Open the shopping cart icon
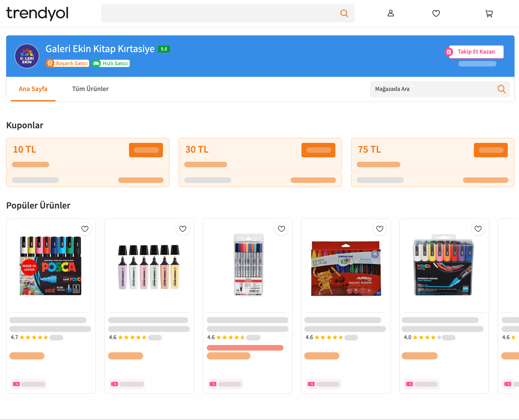 click(x=489, y=14)
